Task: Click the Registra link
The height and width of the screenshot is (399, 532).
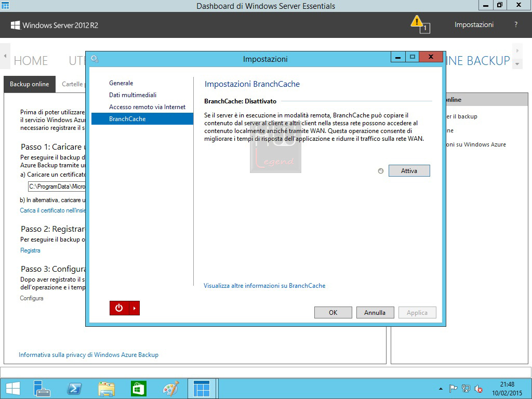Action: pyautogui.click(x=30, y=250)
